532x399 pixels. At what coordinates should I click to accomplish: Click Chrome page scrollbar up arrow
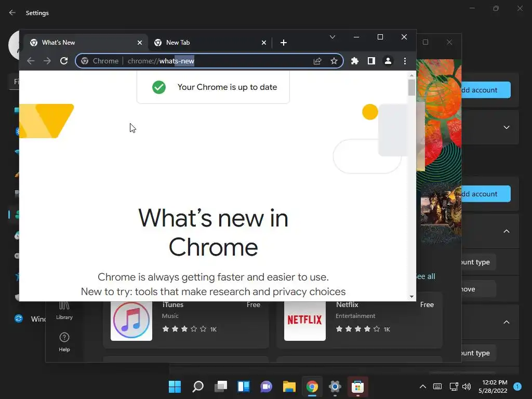(411, 75)
